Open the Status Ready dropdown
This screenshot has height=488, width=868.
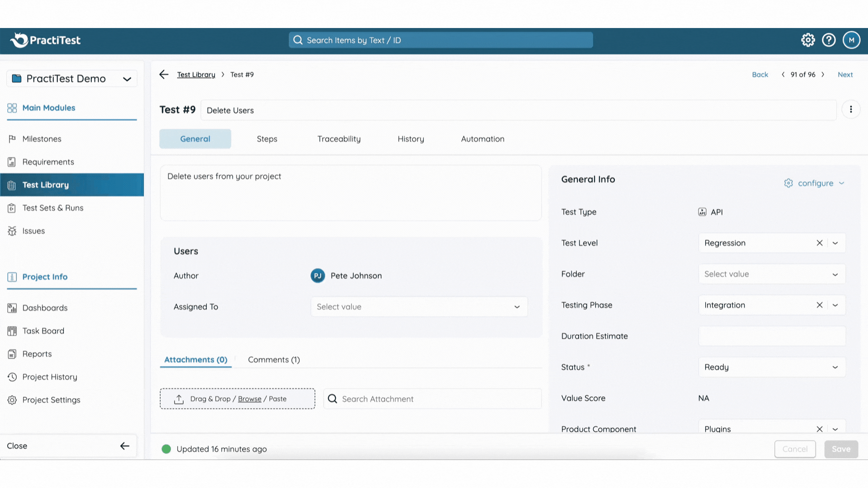(x=771, y=367)
